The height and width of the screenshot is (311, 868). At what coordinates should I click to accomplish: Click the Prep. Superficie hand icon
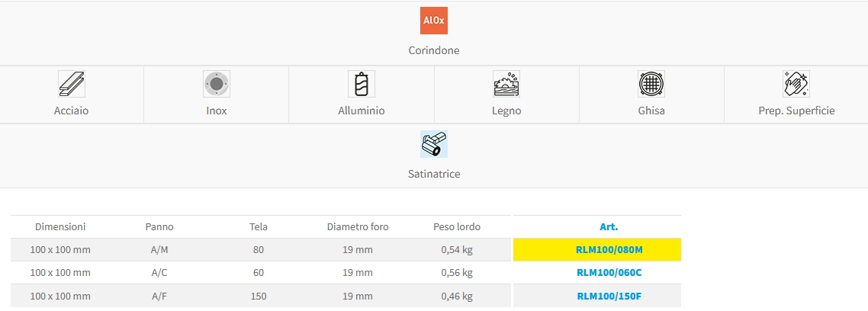[x=796, y=84]
